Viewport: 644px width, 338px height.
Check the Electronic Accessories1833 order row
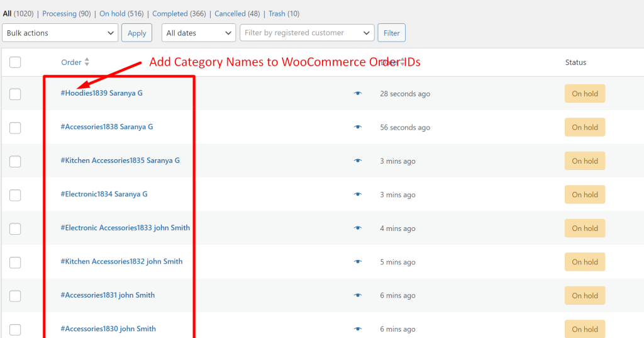[x=15, y=228]
